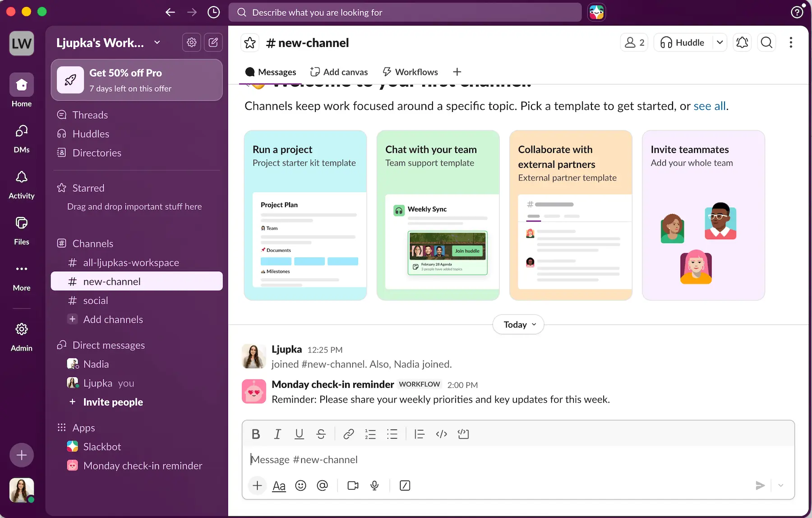This screenshot has width=812, height=518.
Task: Open the Run a project template card
Action: (305, 215)
